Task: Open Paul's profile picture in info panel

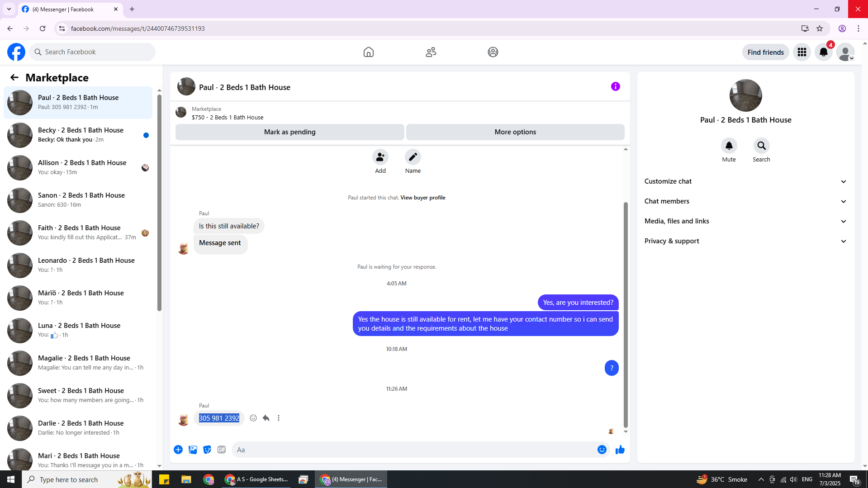Action: [745, 95]
